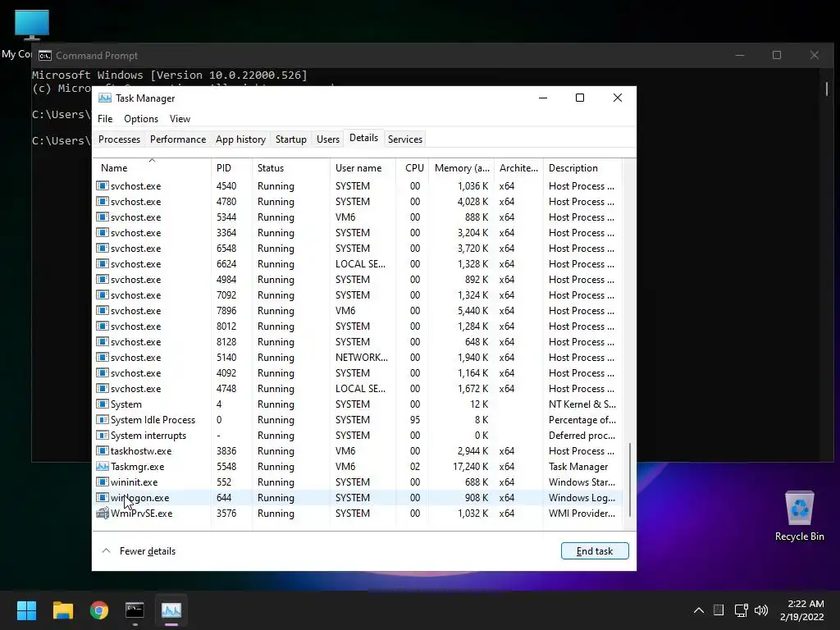Switch to the Users tab

328,139
